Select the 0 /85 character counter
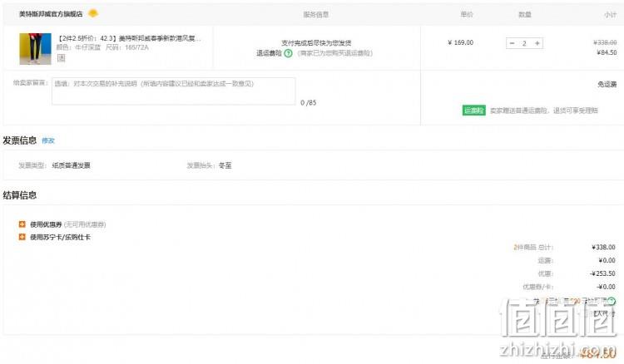The image size is (624, 364). 309,102
